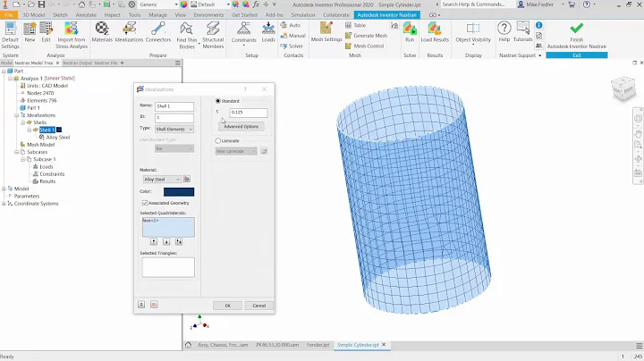Viewport: 644px width, 361px height.
Task: Open Mesh Settings
Action: [326, 32]
